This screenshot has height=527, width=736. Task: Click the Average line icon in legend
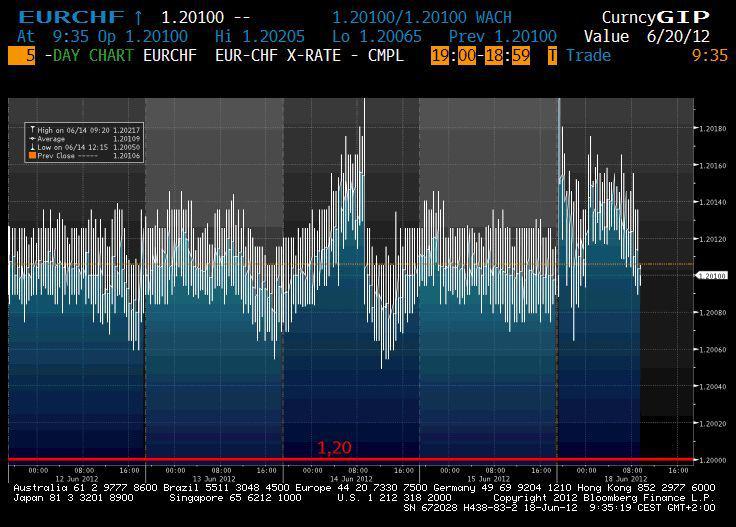(x=30, y=140)
